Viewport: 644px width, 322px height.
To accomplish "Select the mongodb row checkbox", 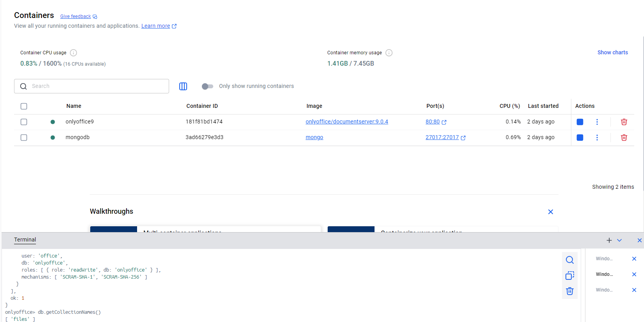I will tap(24, 138).
